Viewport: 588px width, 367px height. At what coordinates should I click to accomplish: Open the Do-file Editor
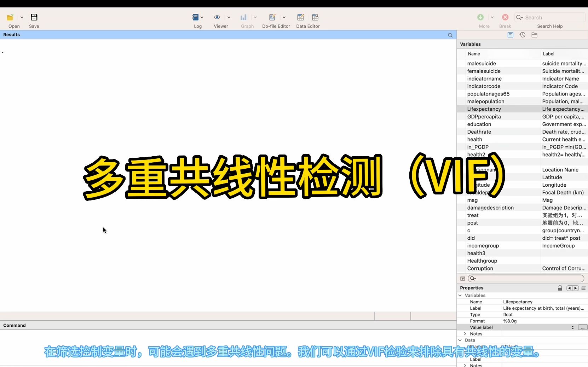(272, 17)
